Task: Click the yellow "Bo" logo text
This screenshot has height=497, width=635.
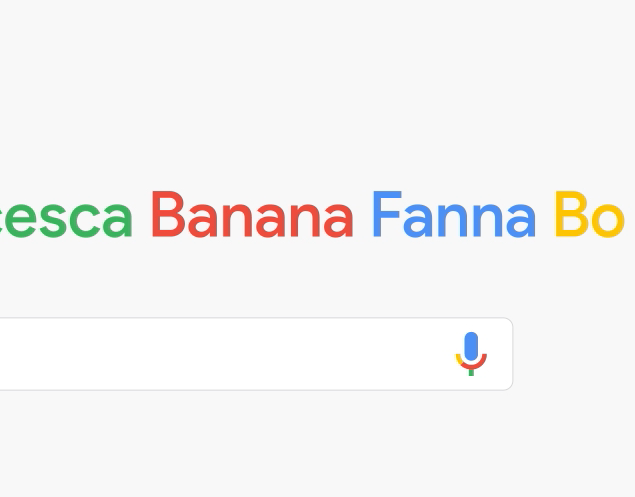Action: 589,216
